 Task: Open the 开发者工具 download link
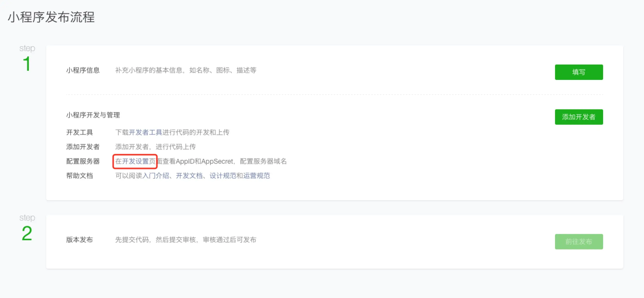[x=145, y=132]
